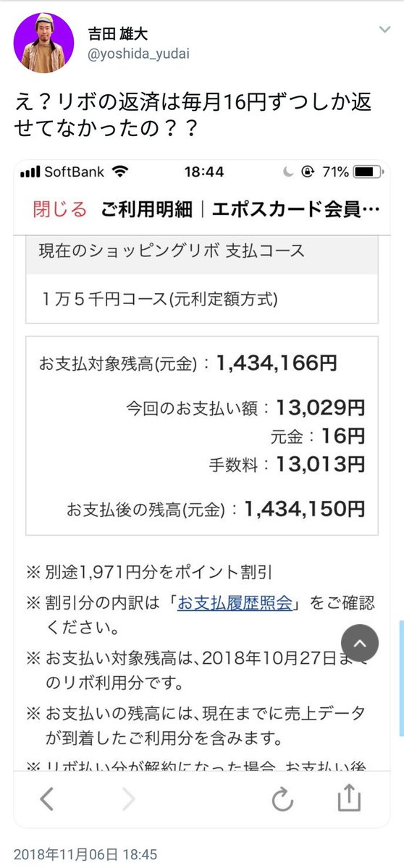Screen dimensions: 404x868
Task: Go back with the browser back arrow
Action: pos(47,799)
